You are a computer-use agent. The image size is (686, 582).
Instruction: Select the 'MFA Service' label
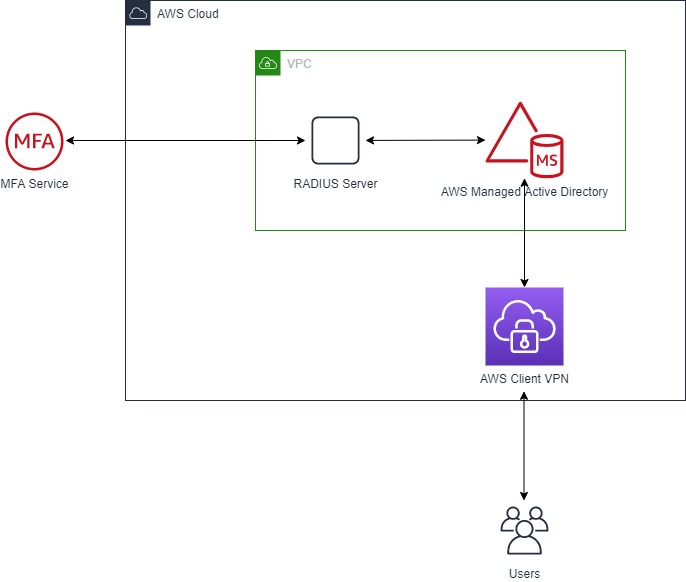[x=34, y=184]
